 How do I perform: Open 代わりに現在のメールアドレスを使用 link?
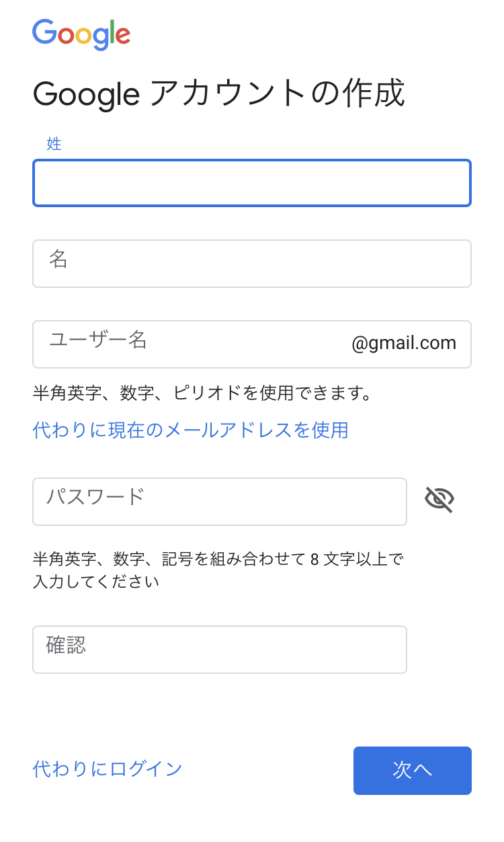(190, 430)
